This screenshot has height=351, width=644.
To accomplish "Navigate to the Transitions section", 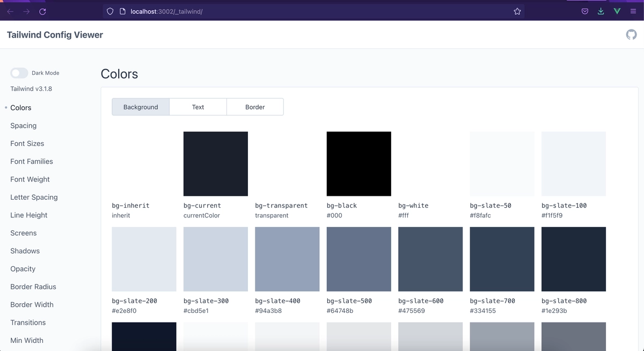I will (27, 322).
